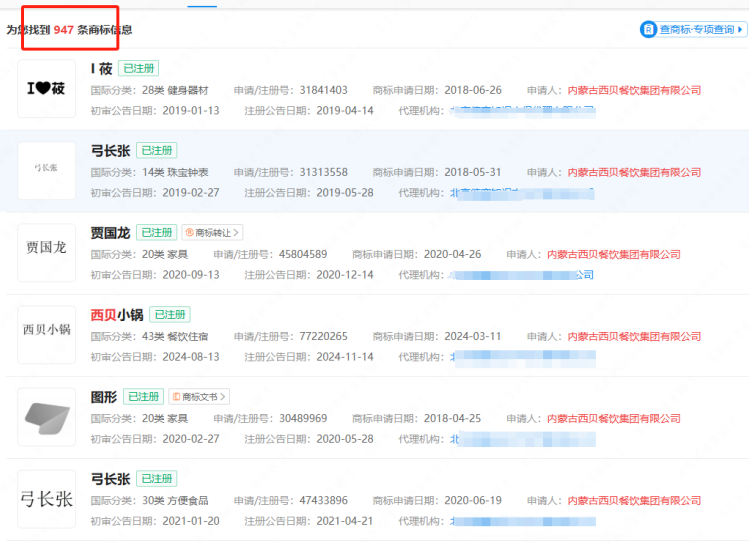This screenshot has height=543, width=749.
Task: Open applicant link in 31313558 row
Action: click(x=634, y=172)
